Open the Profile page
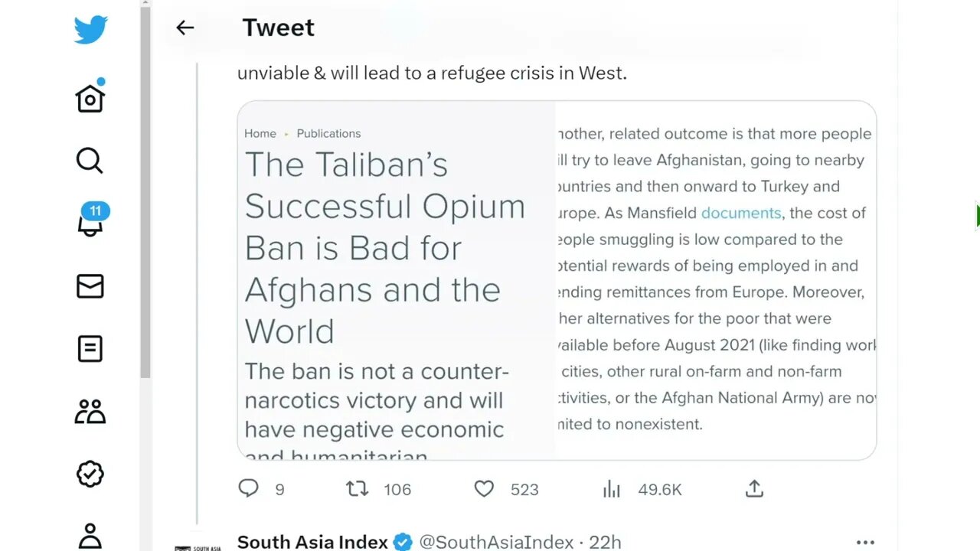Screen dimensions: 980x551 pyautogui.click(x=90, y=535)
